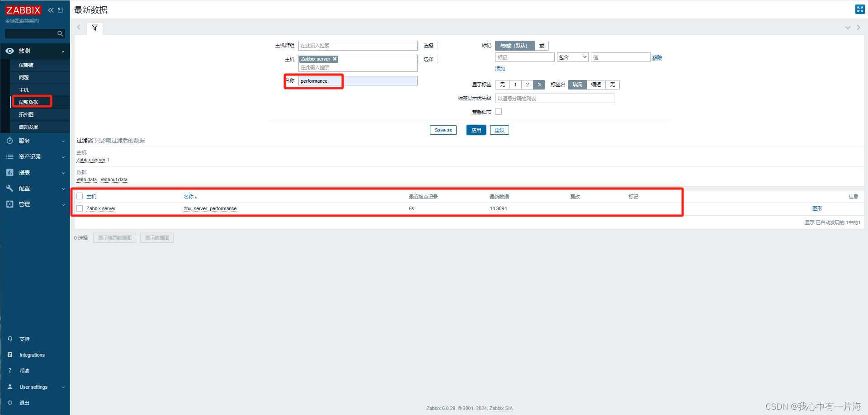
Task: Toggle the 查看细节 checkbox
Action: pos(499,112)
